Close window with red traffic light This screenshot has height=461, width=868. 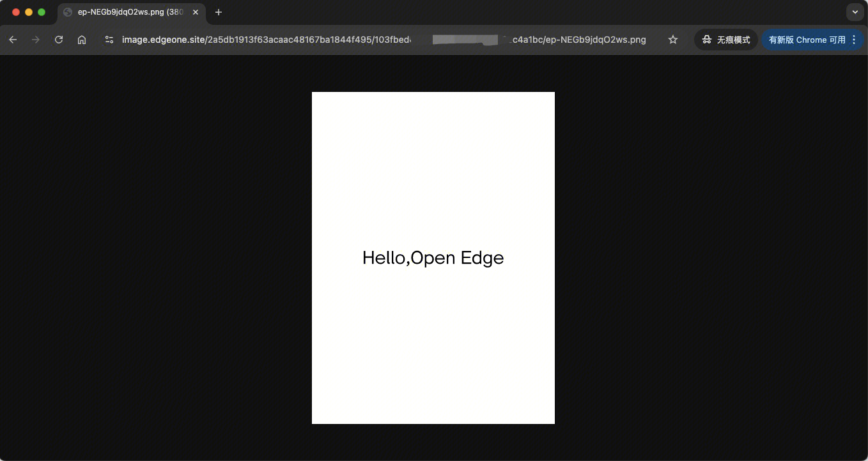click(x=16, y=12)
